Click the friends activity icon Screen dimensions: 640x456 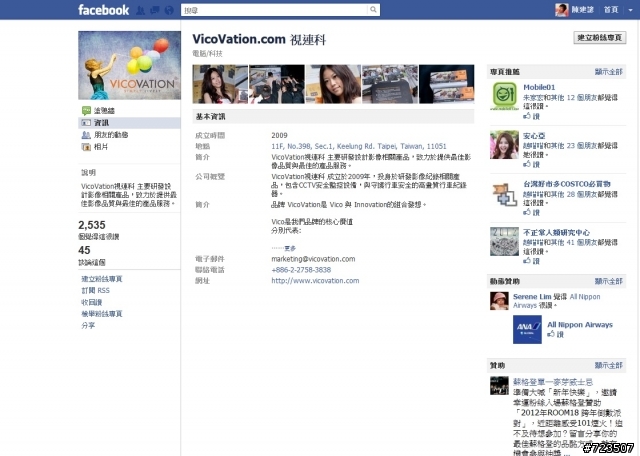click(86, 135)
